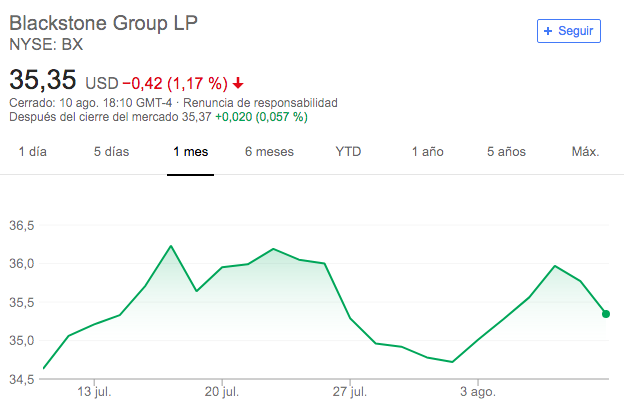Switch chart to YTD range
This screenshot has width=624, height=399.
tap(348, 152)
